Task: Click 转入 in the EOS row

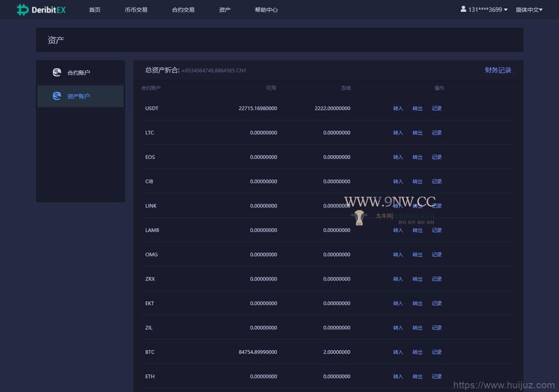Action: (x=398, y=157)
